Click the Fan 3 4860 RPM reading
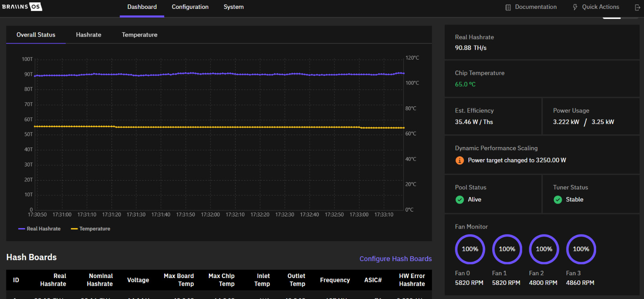 point(580,283)
